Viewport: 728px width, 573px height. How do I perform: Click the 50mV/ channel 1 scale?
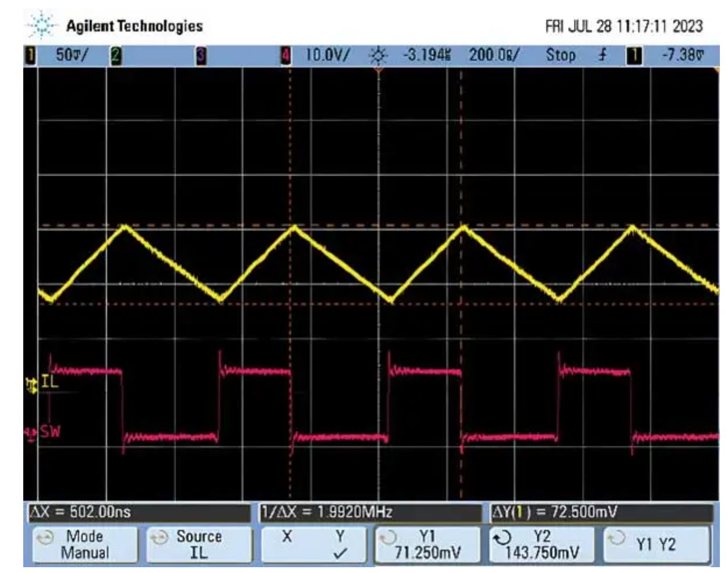pyautogui.click(x=73, y=56)
